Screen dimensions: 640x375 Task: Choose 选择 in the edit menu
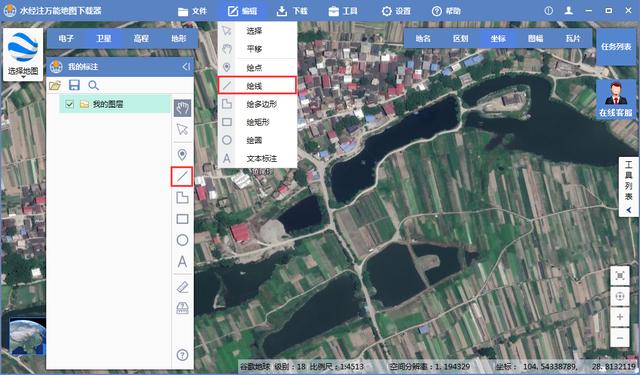click(257, 31)
